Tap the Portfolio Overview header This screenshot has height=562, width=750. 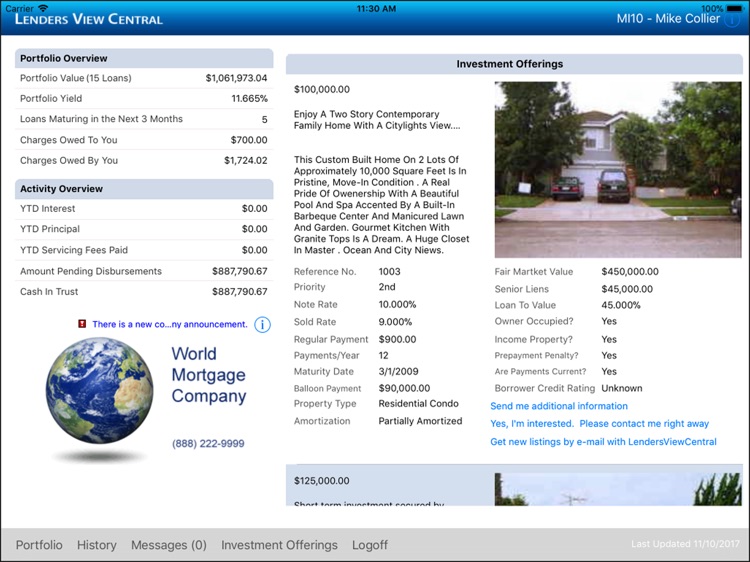pos(144,58)
